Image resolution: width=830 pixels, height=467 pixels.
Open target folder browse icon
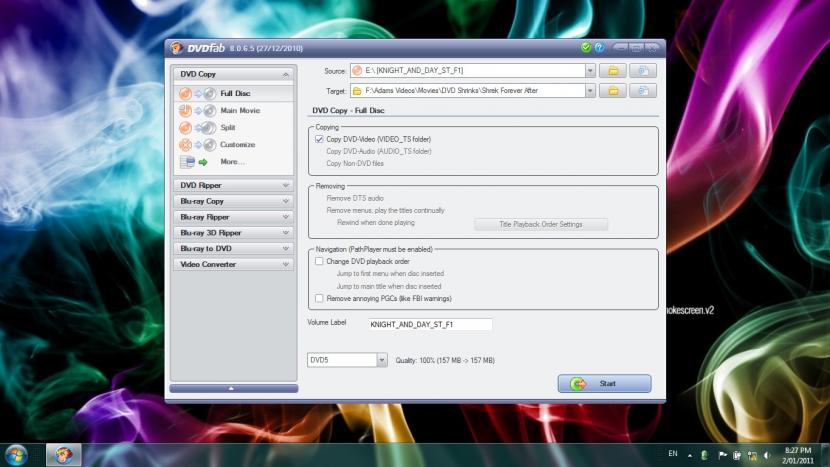coord(612,91)
